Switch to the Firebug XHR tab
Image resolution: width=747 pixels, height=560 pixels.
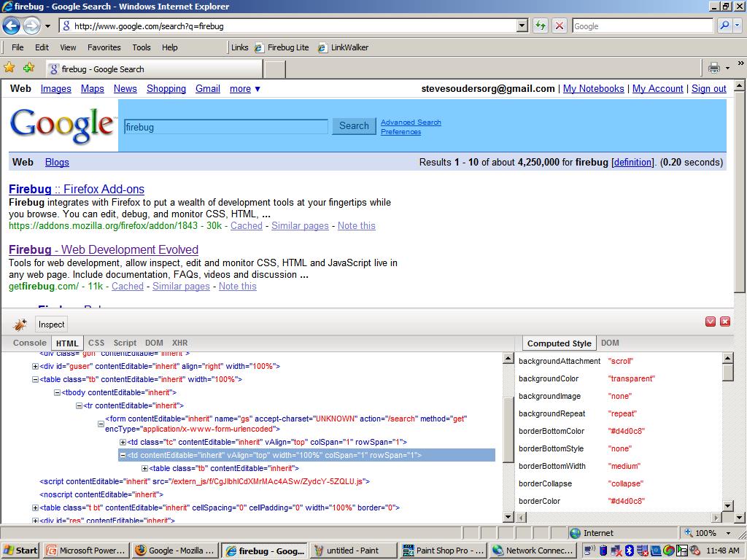[179, 343]
